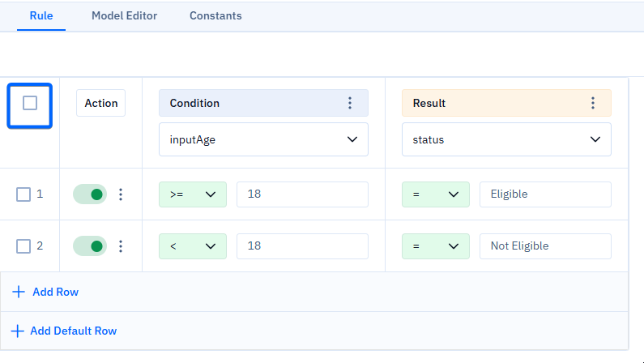Click the plus icon beside Add Row

click(19, 292)
